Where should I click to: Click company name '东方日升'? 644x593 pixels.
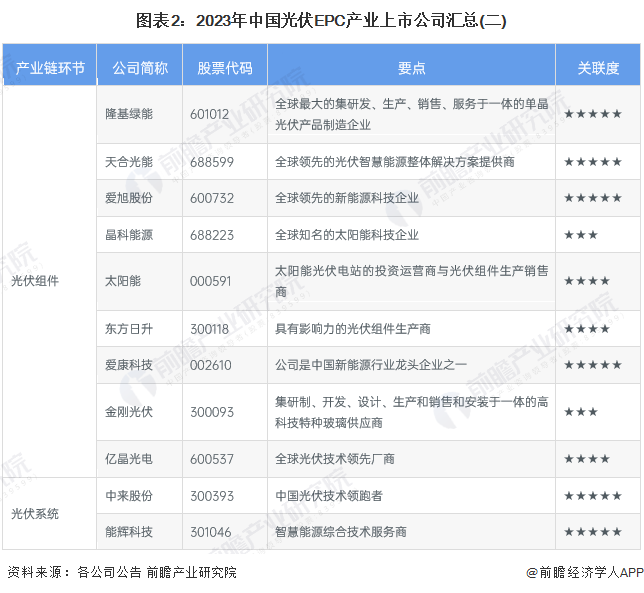click(129, 329)
